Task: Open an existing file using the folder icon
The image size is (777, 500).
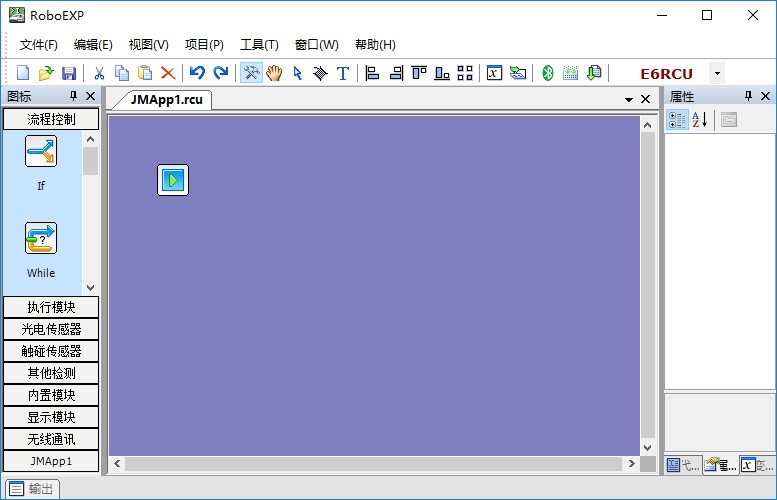Action: click(x=46, y=73)
